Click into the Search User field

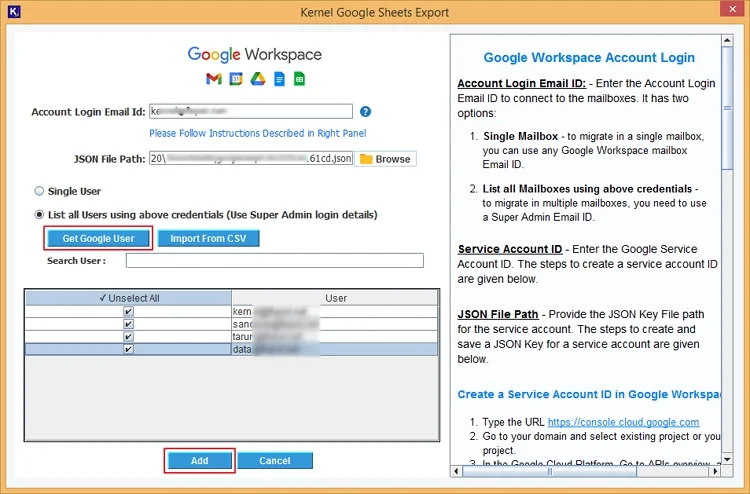point(274,261)
